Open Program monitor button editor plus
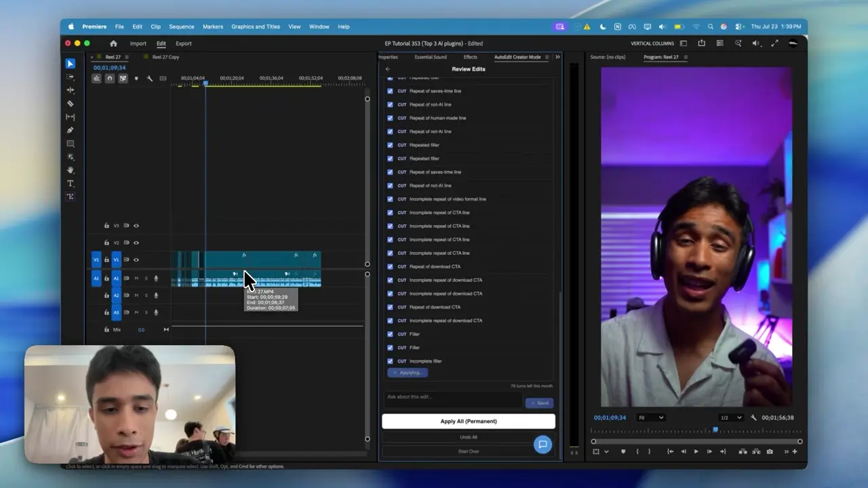This screenshot has height=488, width=868. tap(795, 451)
